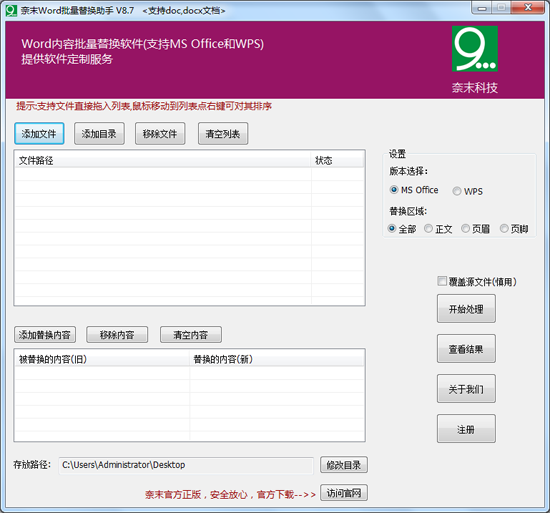Screen dimensions: 550x513
Task: Remove selected file with 移除文件
Action: tap(160, 134)
